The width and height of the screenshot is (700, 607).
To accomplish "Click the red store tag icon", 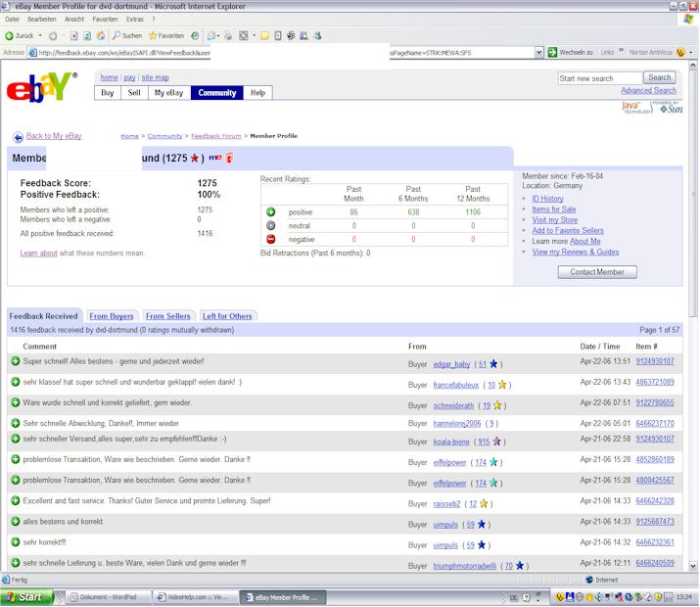I will click(x=229, y=158).
